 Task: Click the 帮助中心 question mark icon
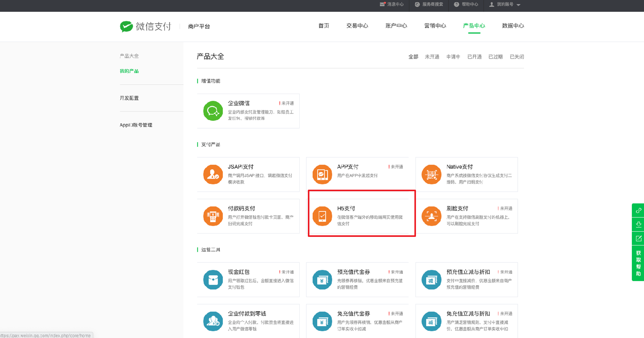pos(456,4)
